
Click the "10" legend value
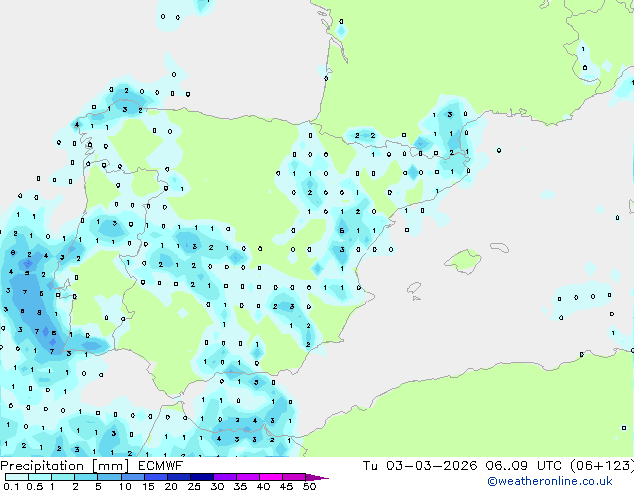125,486
